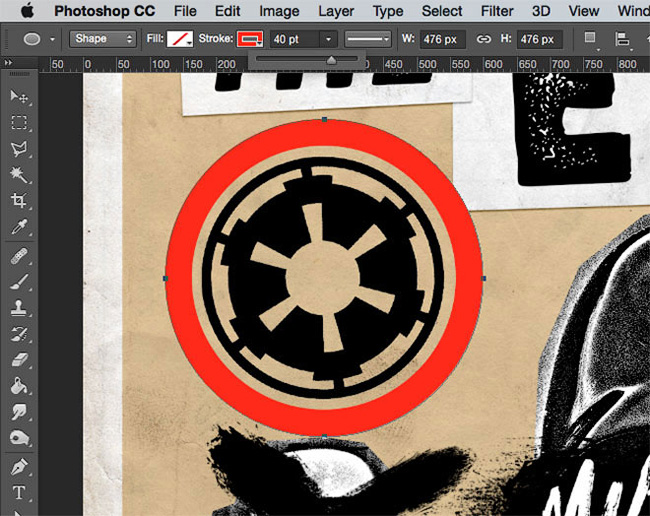
Task: Open the Path operations button
Action: [x=590, y=39]
